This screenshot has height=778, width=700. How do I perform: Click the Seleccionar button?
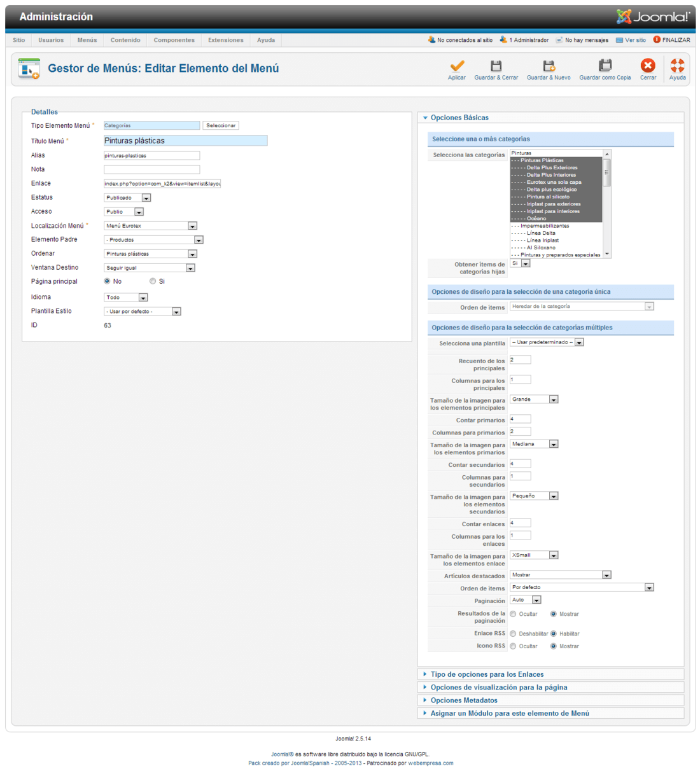221,125
